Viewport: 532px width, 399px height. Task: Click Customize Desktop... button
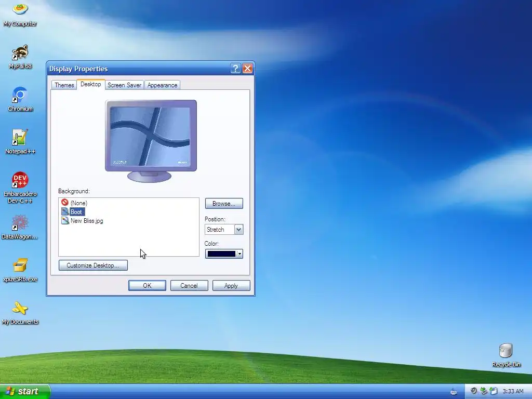click(x=93, y=265)
